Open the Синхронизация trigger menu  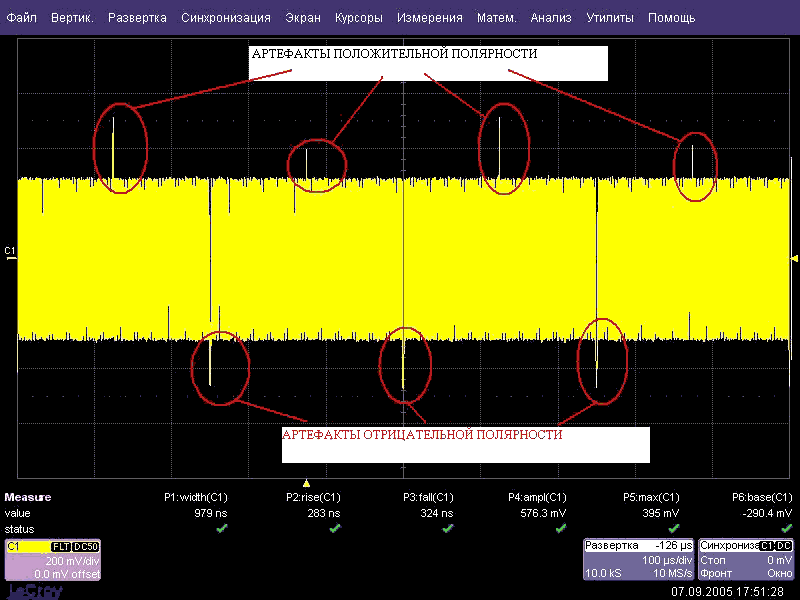(226, 18)
